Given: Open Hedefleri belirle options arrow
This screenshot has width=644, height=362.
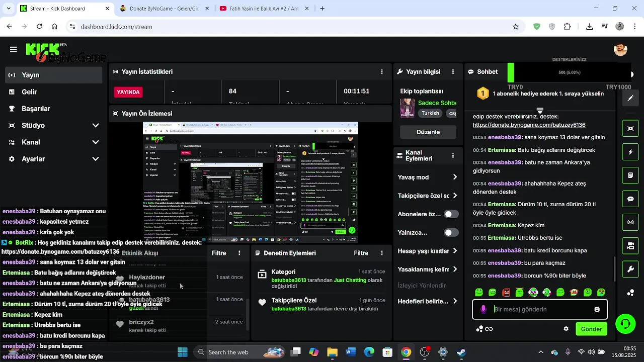Looking at the screenshot, I should [x=455, y=301].
